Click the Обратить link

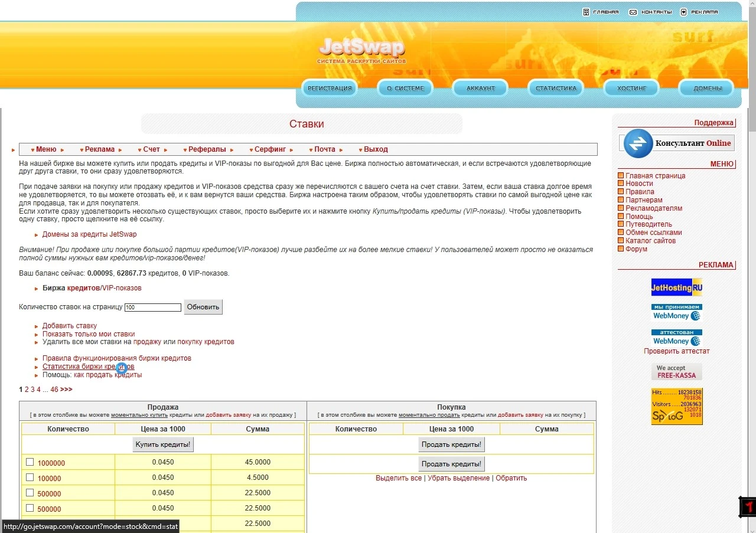tap(511, 478)
